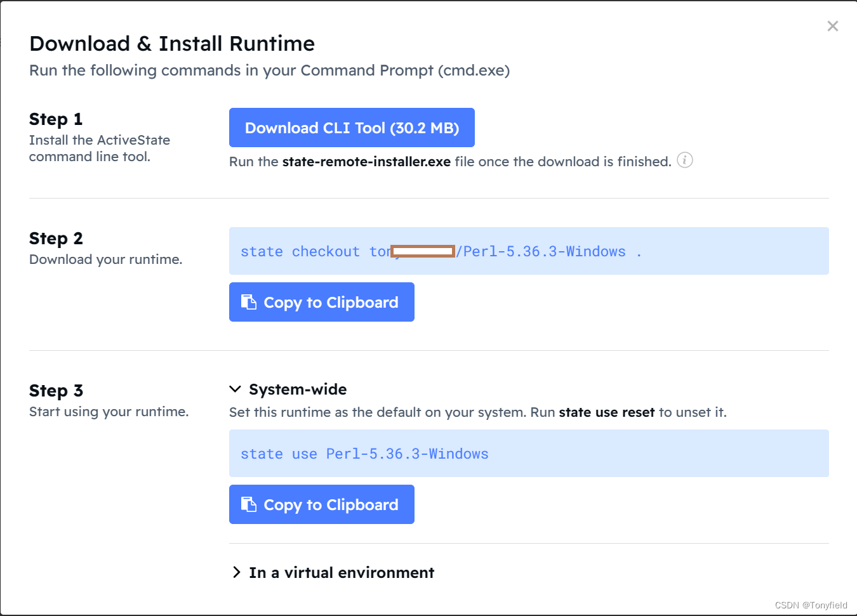Click the 'state-remote-installer.exe' bold filename
Image resolution: width=857 pixels, height=616 pixels.
[x=366, y=162]
